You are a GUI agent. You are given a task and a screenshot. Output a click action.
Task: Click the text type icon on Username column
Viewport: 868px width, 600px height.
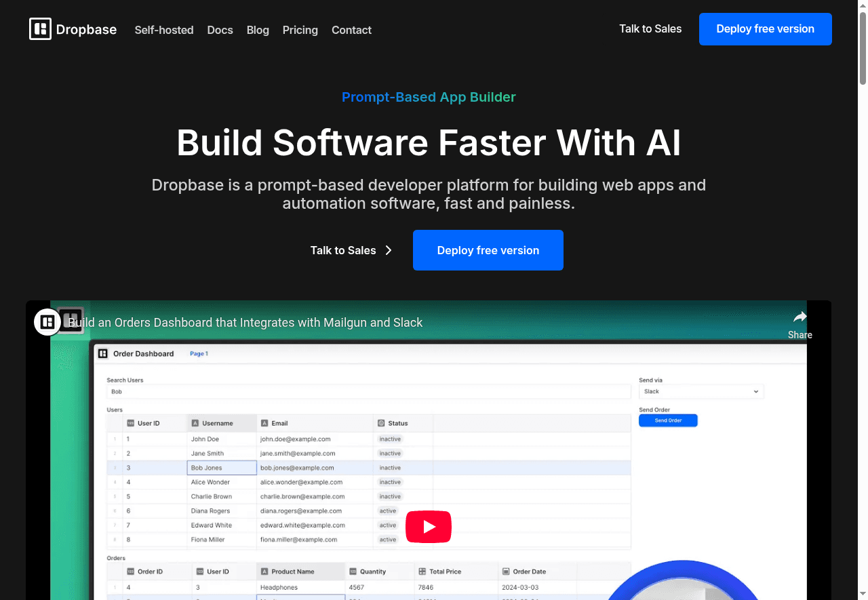coord(195,423)
